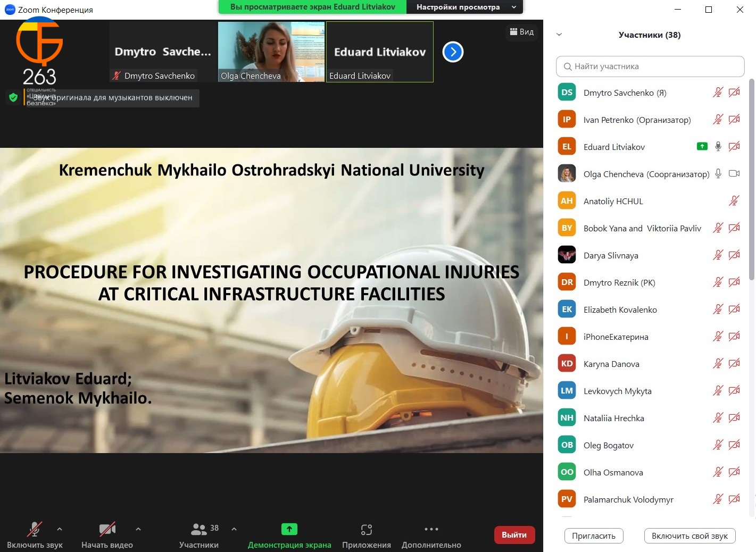The image size is (756, 552).
Task: Click the camera-off icon for Olha Osmanova
Action: pos(734,472)
